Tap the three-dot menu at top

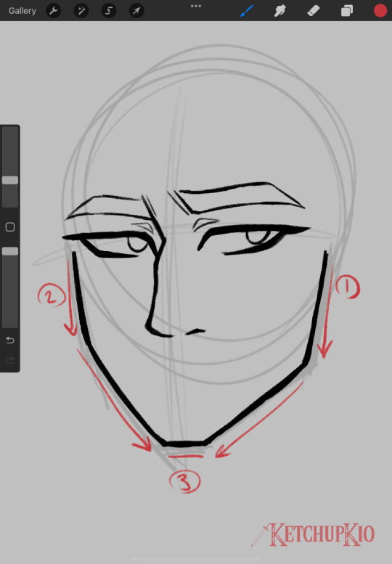click(196, 6)
